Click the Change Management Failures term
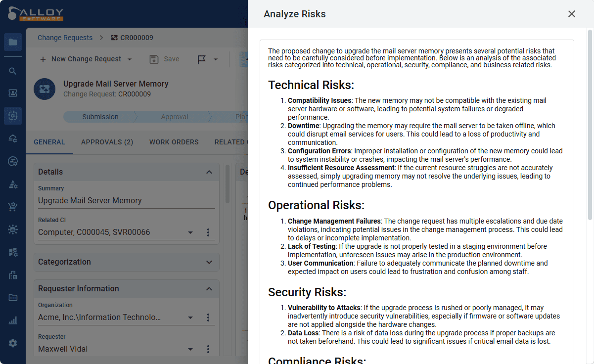594x364 pixels. pos(334,221)
